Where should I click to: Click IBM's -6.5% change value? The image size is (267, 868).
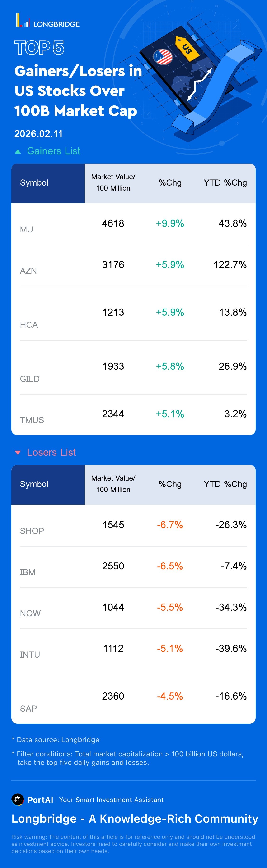click(x=170, y=566)
